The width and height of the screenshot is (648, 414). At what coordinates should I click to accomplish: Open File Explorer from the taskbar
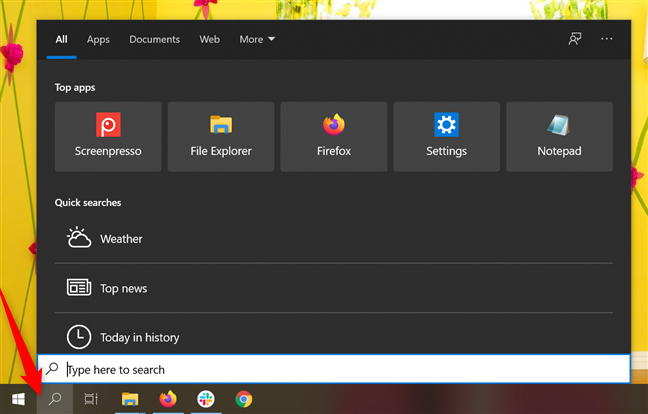point(130,399)
